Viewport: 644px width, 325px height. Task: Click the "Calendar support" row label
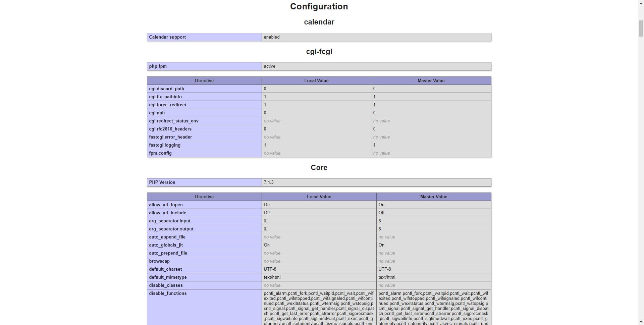click(167, 37)
